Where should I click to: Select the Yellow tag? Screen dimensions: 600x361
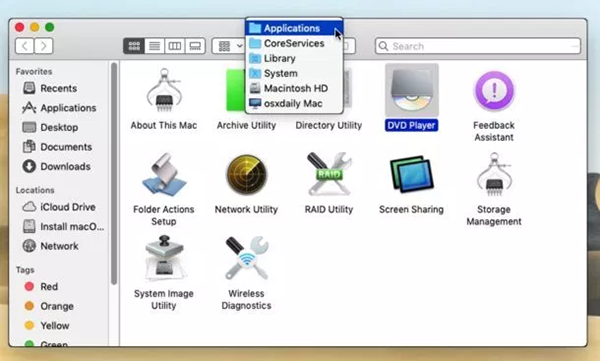coord(47,325)
